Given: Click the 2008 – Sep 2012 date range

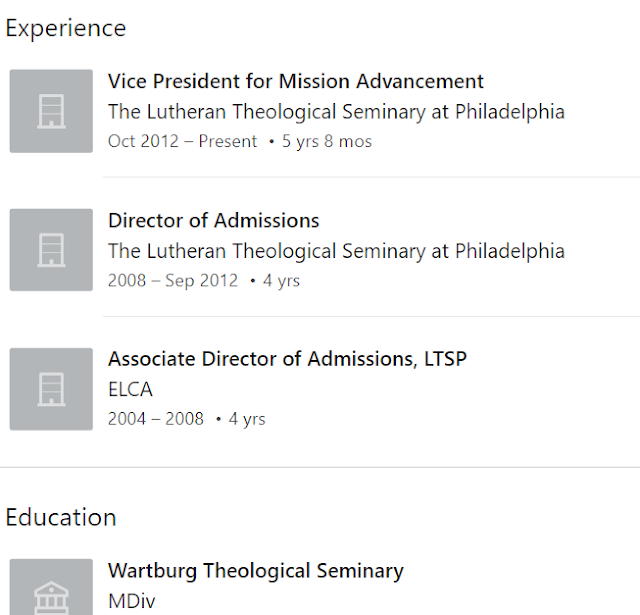Looking at the screenshot, I should pyautogui.click(x=172, y=281).
